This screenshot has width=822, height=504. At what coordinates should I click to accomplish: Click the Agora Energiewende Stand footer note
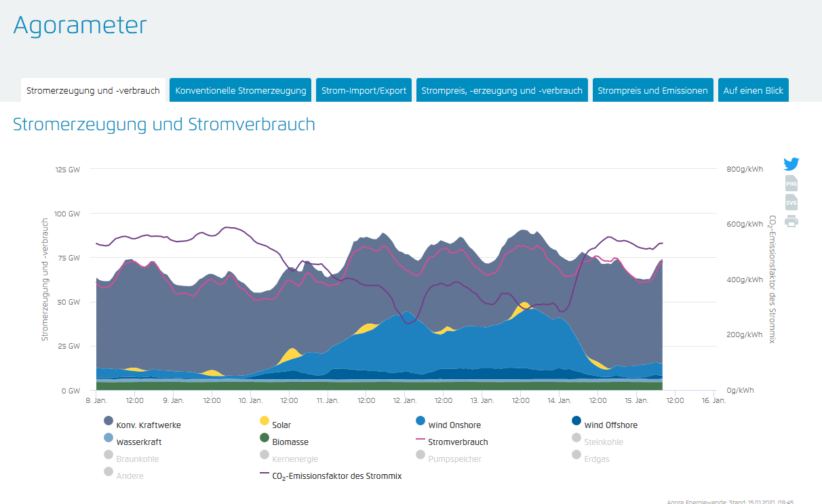(x=730, y=502)
